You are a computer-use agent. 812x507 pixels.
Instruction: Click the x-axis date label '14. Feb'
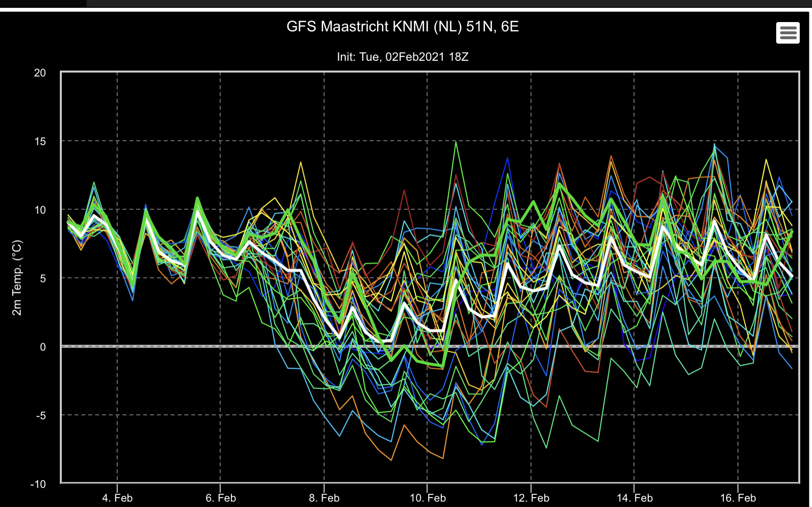point(634,498)
